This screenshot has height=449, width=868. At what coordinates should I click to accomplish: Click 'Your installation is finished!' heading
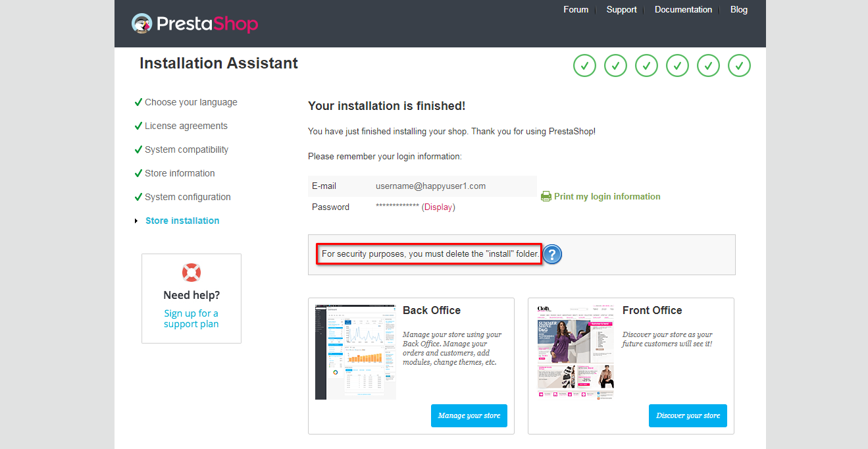[387, 106]
